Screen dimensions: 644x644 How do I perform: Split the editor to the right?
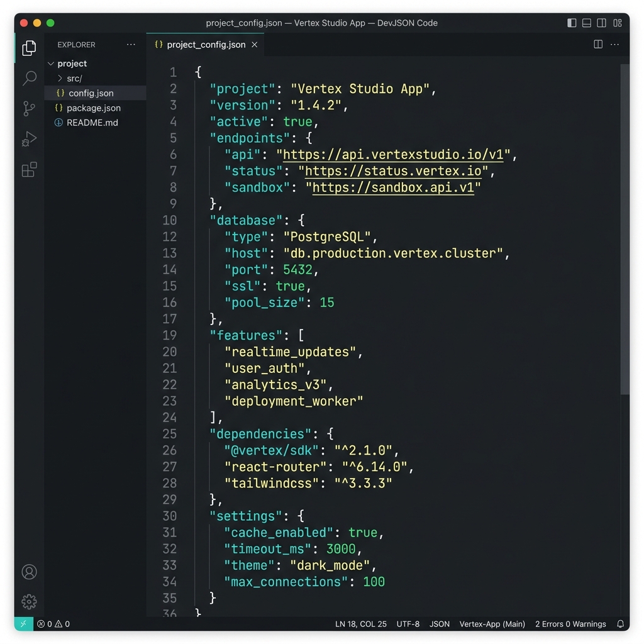(x=598, y=45)
